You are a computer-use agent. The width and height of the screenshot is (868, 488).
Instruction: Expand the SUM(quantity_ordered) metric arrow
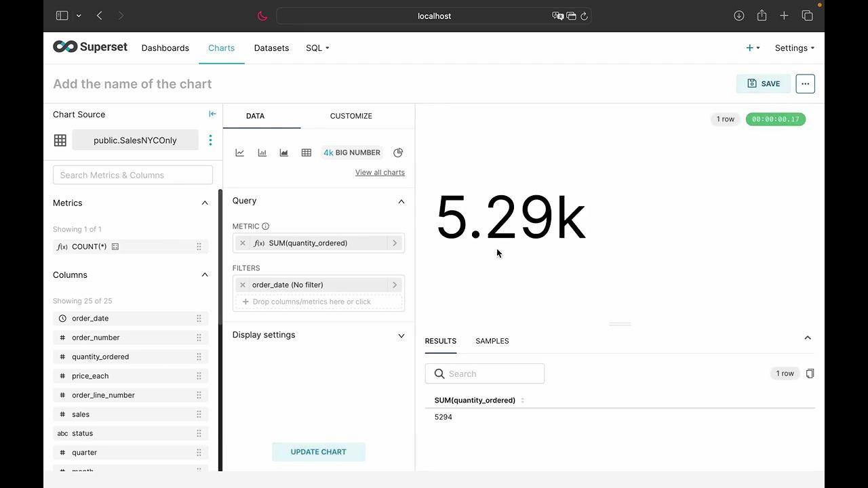pyautogui.click(x=395, y=243)
